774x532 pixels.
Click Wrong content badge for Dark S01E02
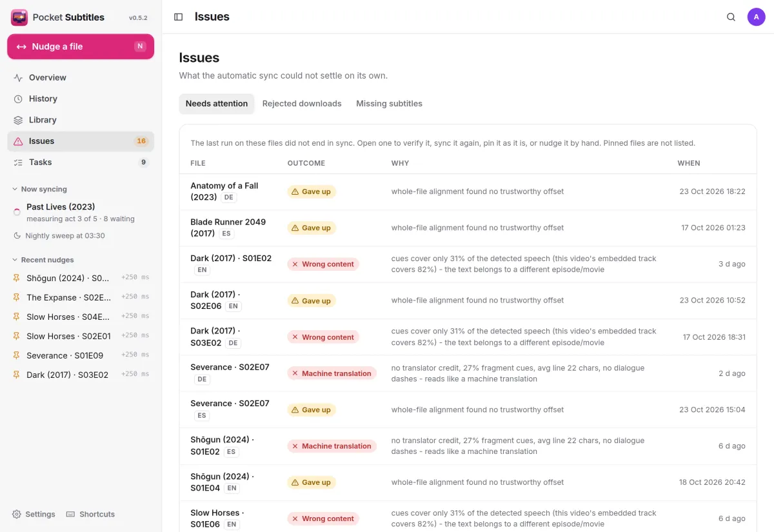[323, 264]
